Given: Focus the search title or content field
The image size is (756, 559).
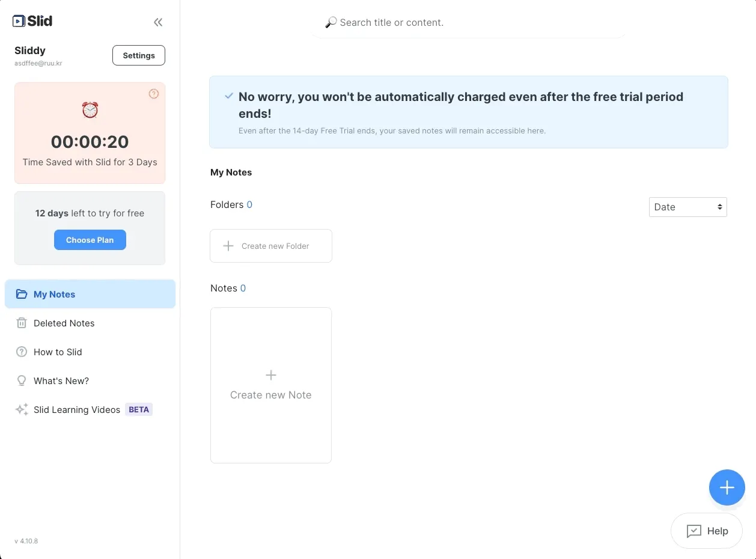Looking at the screenshot, I should click(469, 23).
